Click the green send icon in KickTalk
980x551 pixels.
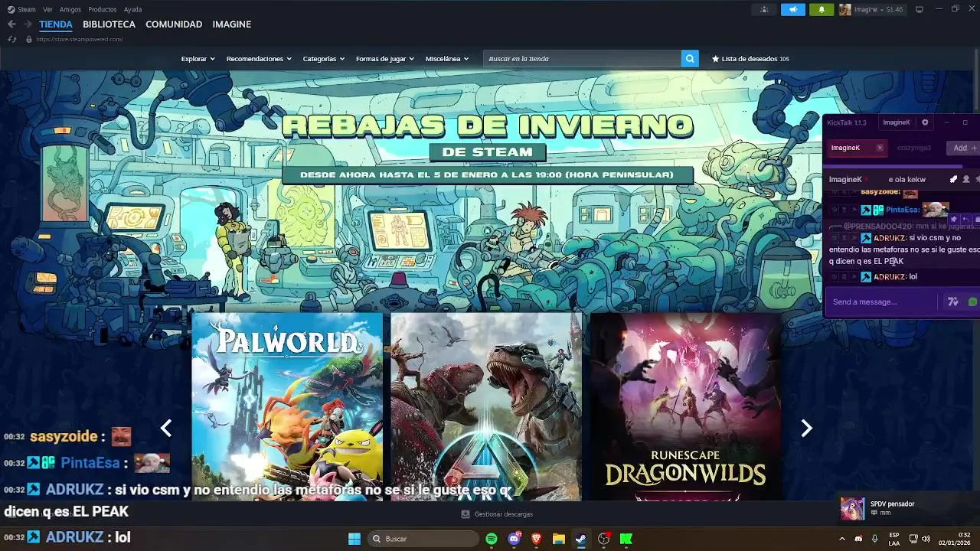click(x=973, y=302)
